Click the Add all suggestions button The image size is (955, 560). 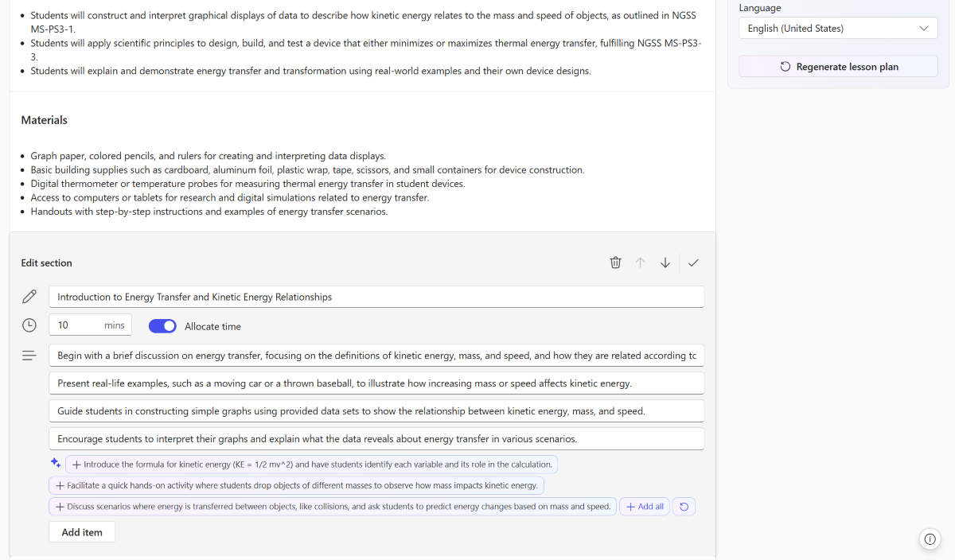tap(645, 507)
